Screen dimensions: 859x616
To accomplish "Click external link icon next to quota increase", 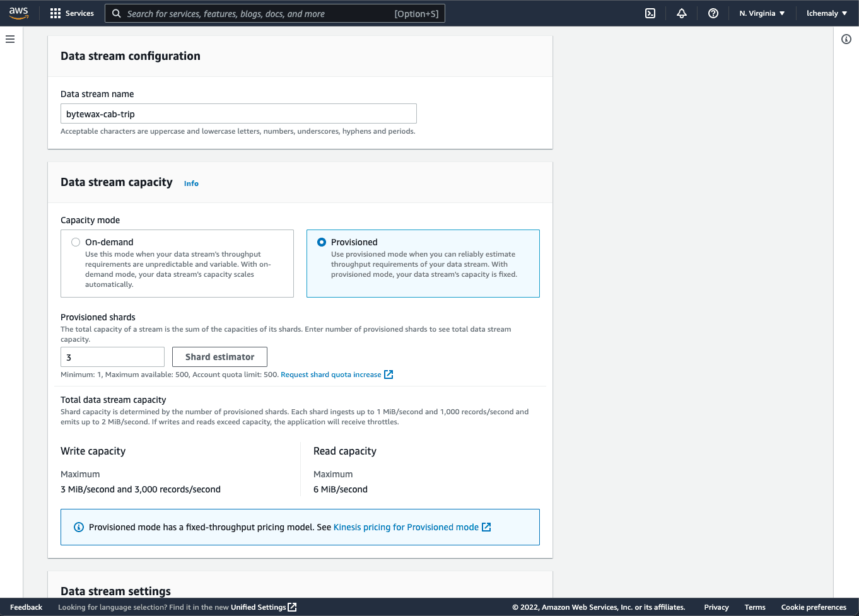I will [389, 375].
